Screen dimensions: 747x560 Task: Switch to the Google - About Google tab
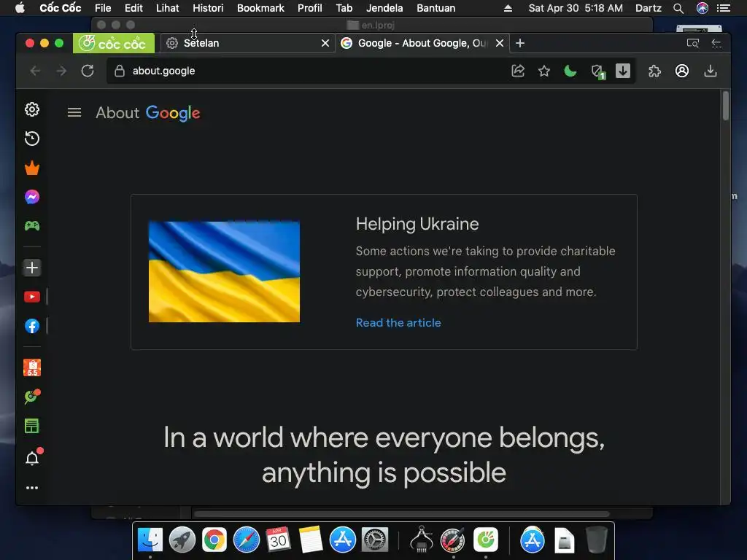coord(422,43)
